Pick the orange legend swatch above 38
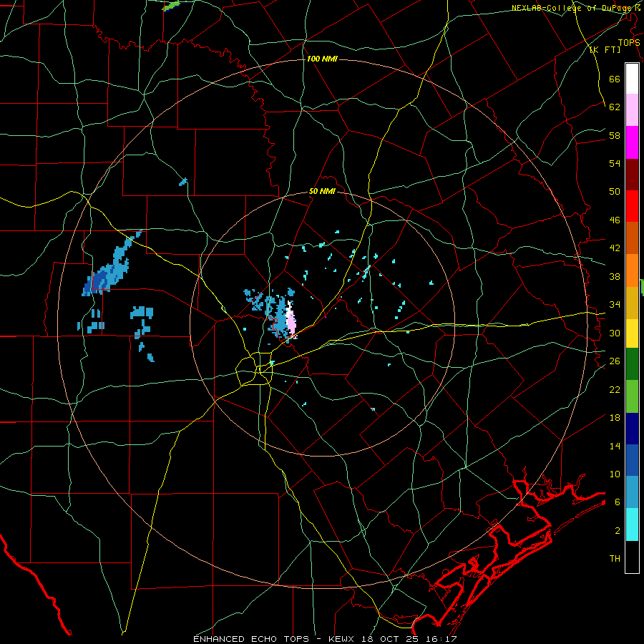Screen dimensions: 644x644 [x=632, y=270]
